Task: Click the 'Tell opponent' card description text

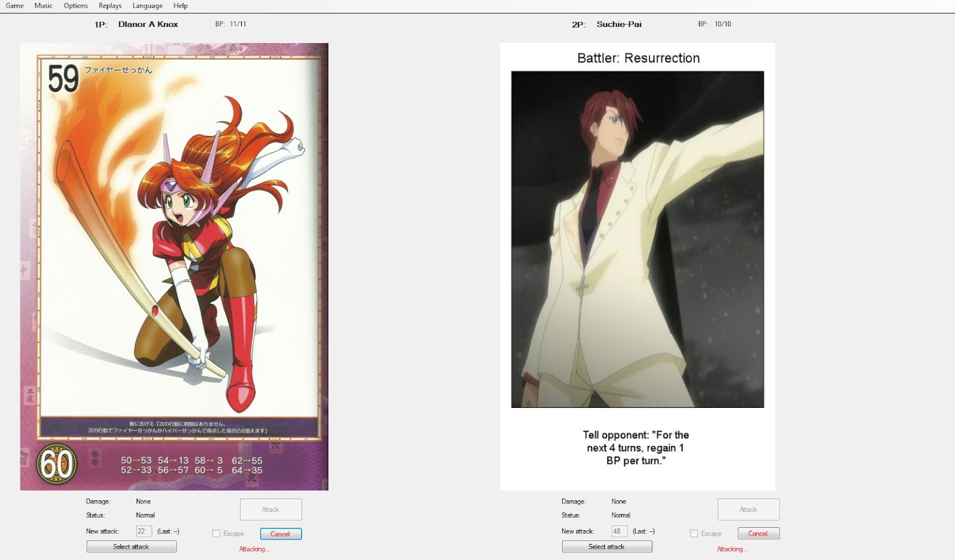Action: (636, 448)
